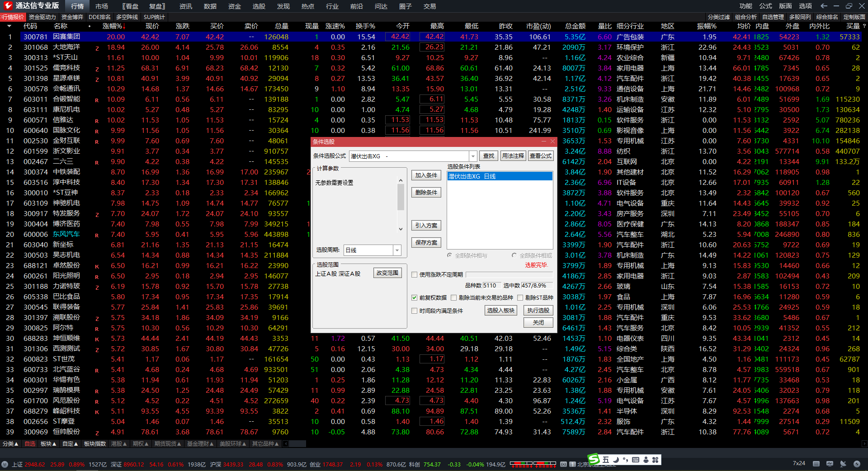Open the 公式 menu in title bar
The image size is (868, 471).
(x=765, y=6)
